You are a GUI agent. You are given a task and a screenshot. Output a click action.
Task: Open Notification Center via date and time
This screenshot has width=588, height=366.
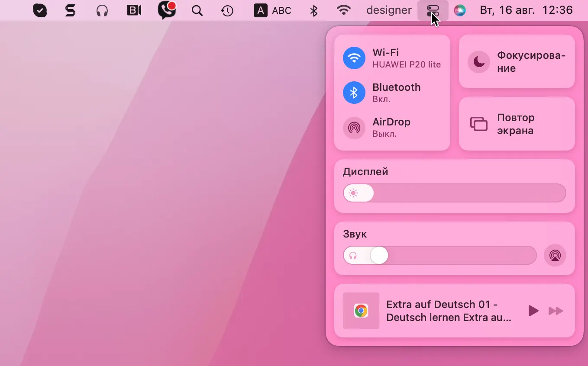pyautogui.click(x=527, y=10)
